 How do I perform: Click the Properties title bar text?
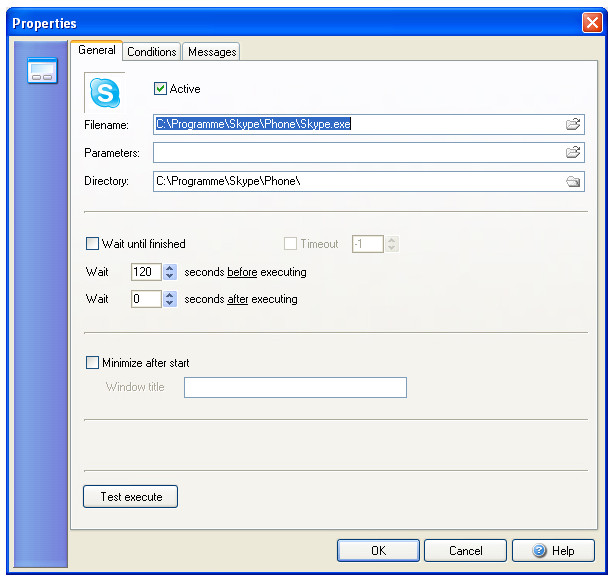pos(44,23)
